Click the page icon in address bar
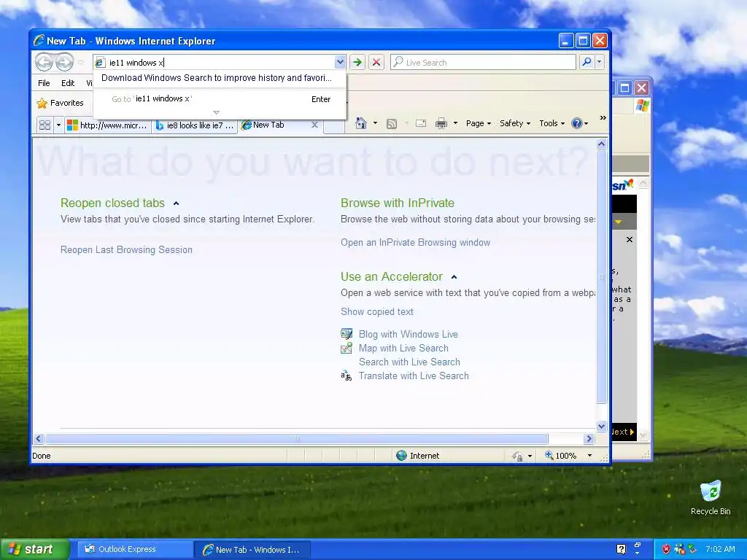This screenshot has height=560, width=747. click(99, 63)
